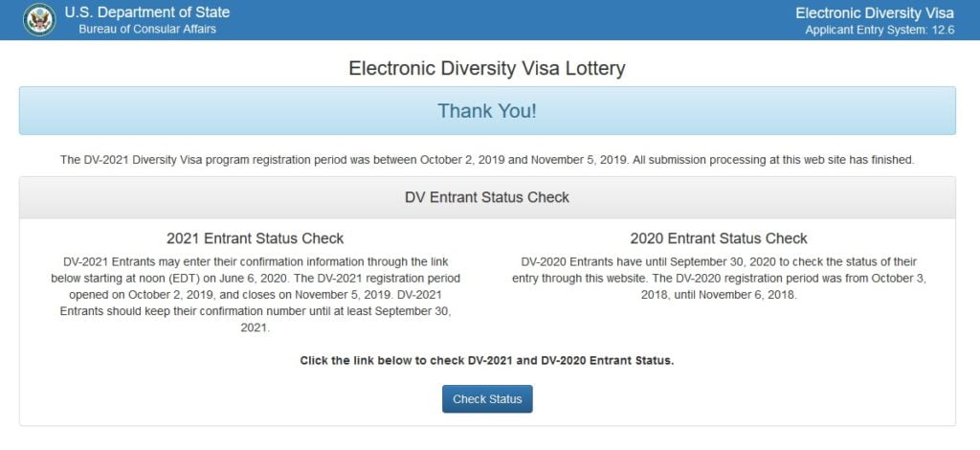Click the Electronic Diversity Visa header title
The height and width of the screenshot is (450, 980).
tap(875, 13)
